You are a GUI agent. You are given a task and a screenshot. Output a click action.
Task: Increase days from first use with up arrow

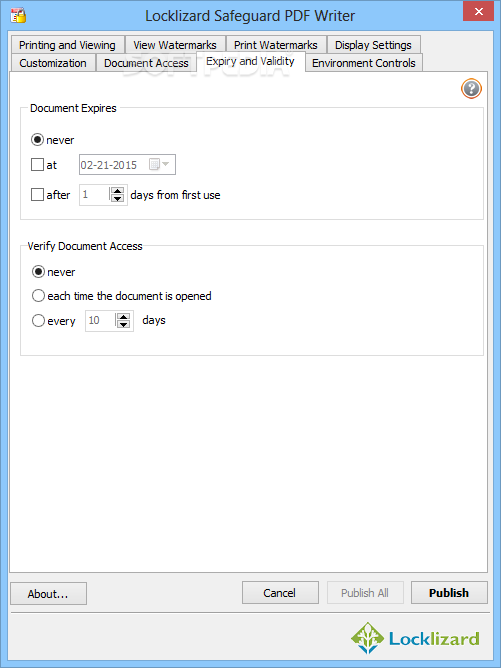click(x=117, y=191)
